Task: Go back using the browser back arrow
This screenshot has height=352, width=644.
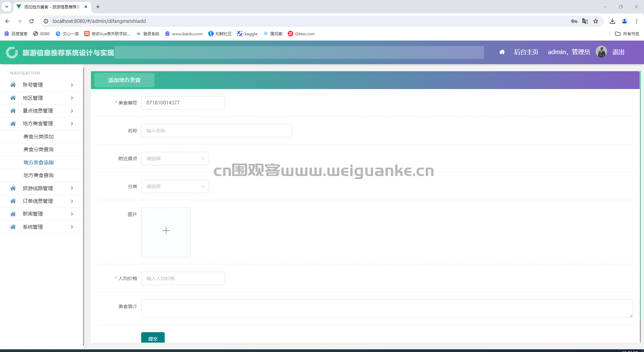Action: click(x=7, y=21)
